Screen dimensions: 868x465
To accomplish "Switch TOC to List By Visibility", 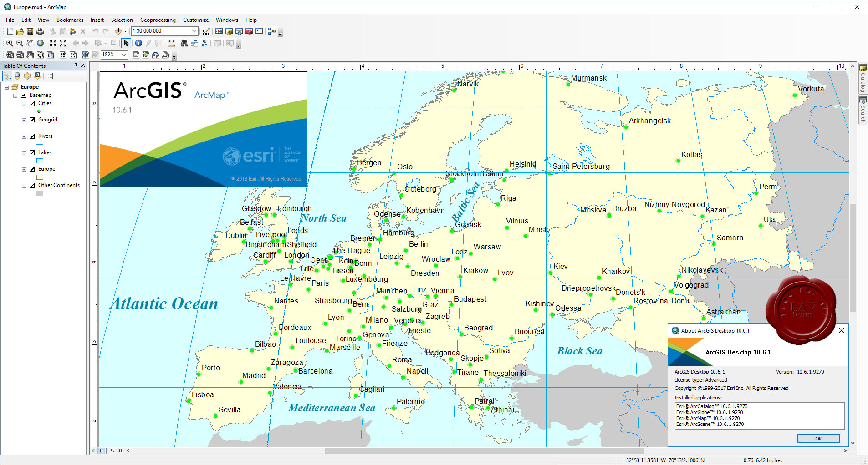I will [x=27, y=76].
